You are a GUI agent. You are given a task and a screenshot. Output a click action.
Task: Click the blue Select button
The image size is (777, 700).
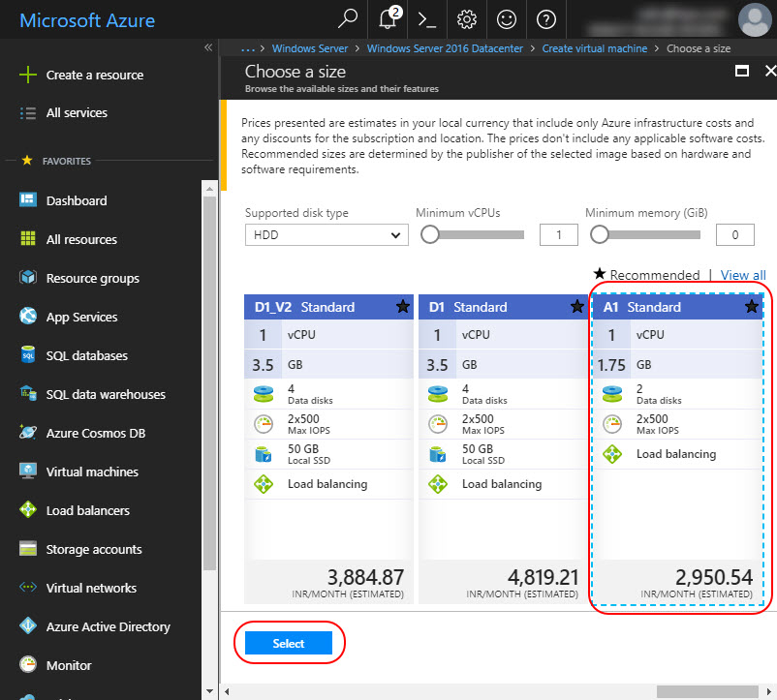[289, 643]
